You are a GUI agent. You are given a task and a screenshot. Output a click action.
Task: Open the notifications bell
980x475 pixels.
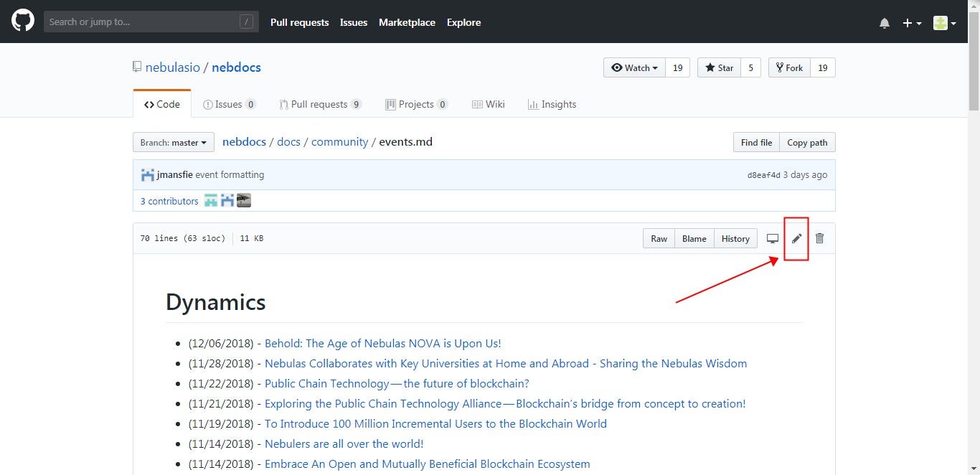coord(885,23)
